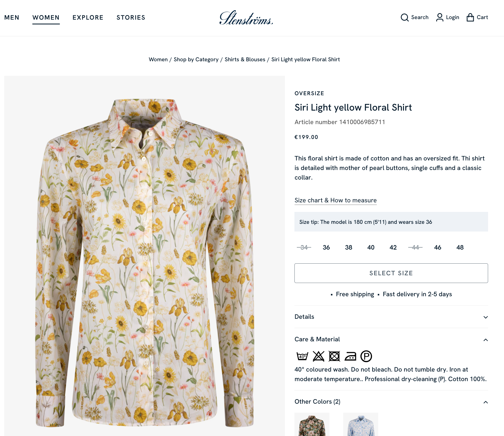
Task: Choose the blue floral shirt color
Action: (x=360, y=425)
